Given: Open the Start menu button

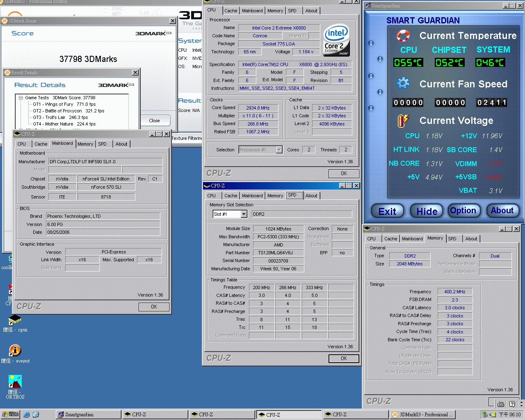Looking at the screenshot, I should [10, 415].
